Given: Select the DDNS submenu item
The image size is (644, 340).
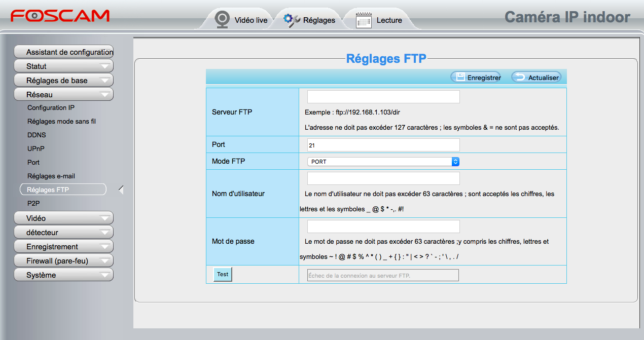Looking at the screenshot, I should coord(37,135).
